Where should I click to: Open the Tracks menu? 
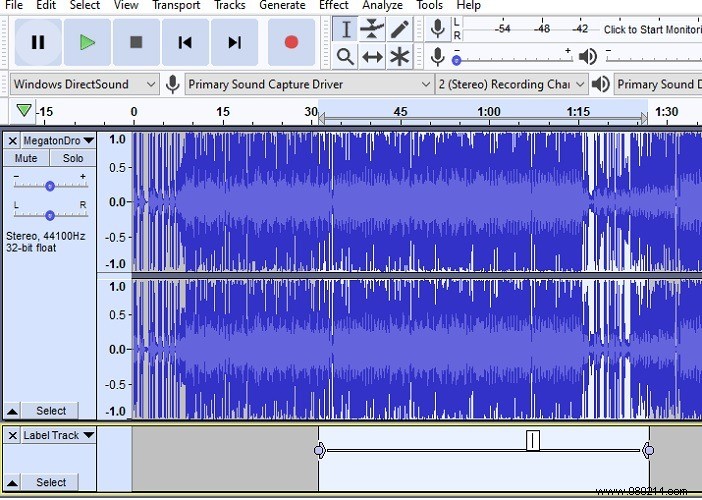(230, 5)
